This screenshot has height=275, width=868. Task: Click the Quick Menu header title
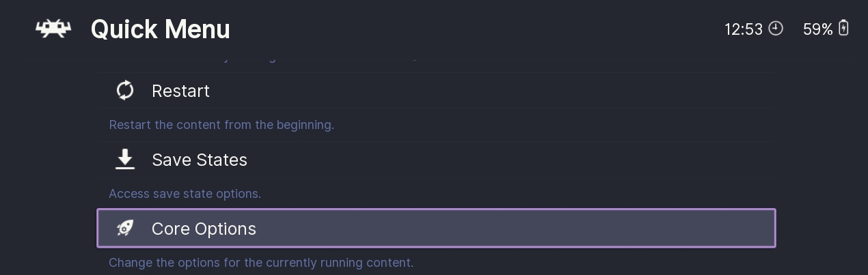(160, 29)
